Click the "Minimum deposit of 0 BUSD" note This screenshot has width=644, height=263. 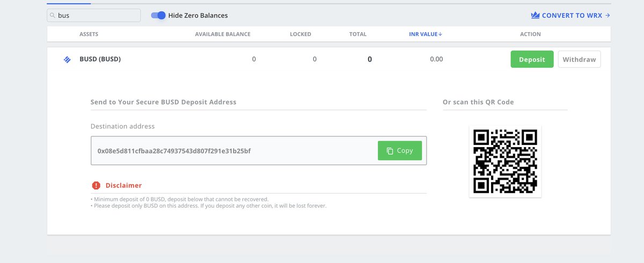tap(180, 199)
